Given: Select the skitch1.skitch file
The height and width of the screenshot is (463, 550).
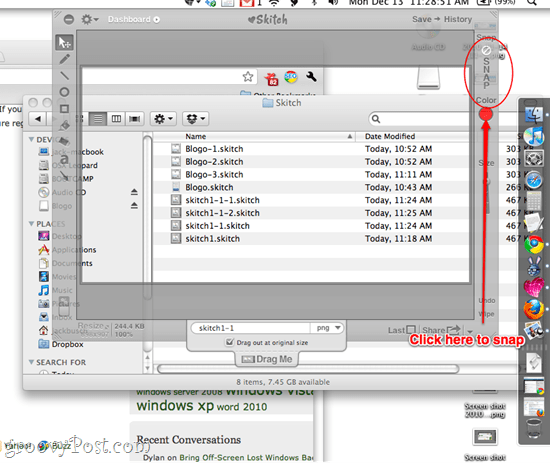Looking at the screenshot, I should pyautogui.click(x=213, y=239).
